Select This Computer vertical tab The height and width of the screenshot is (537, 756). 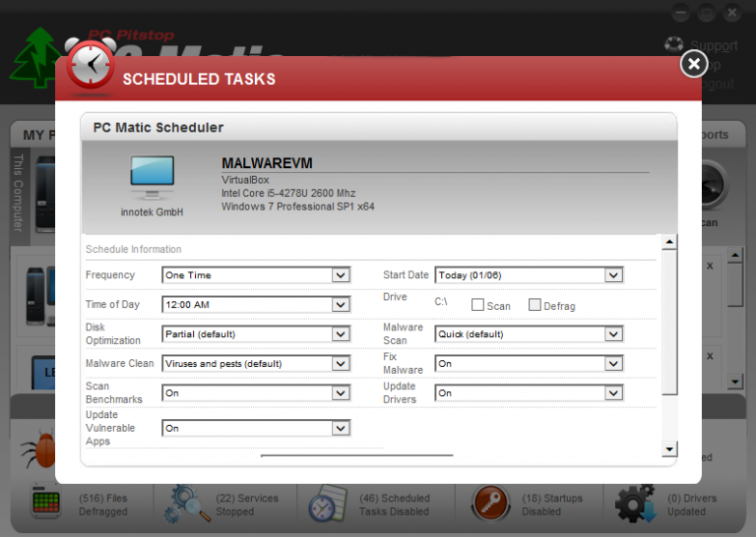click(x=19, y=193)
